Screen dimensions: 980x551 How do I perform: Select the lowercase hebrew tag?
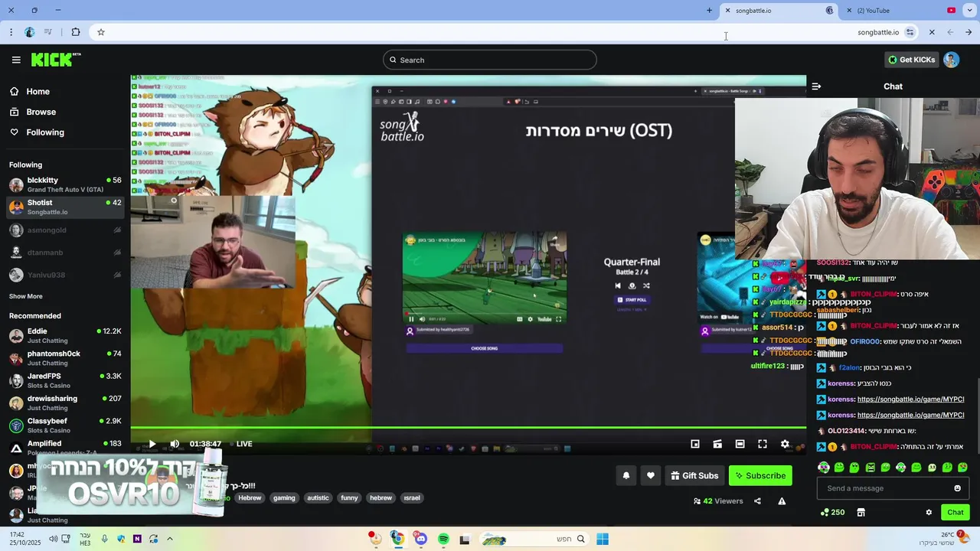click(381, 497)
